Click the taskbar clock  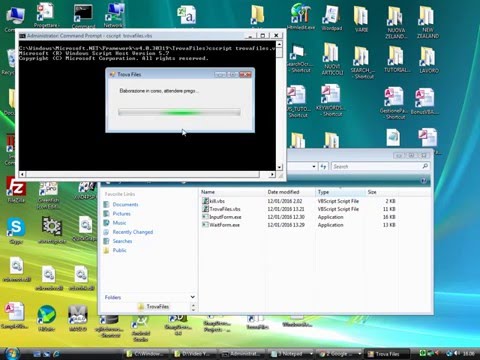[x=469, y=353]
